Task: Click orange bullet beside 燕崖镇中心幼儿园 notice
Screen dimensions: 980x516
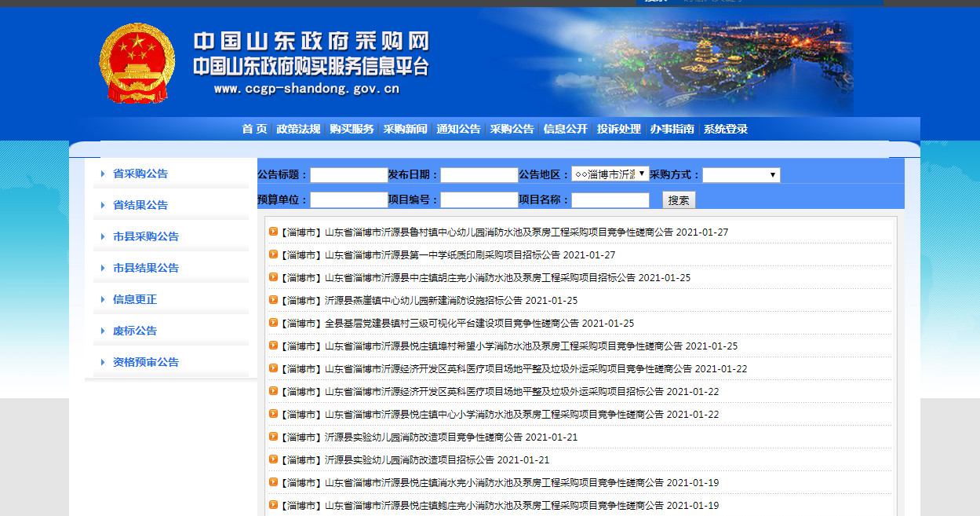Action: coord(273,300)
